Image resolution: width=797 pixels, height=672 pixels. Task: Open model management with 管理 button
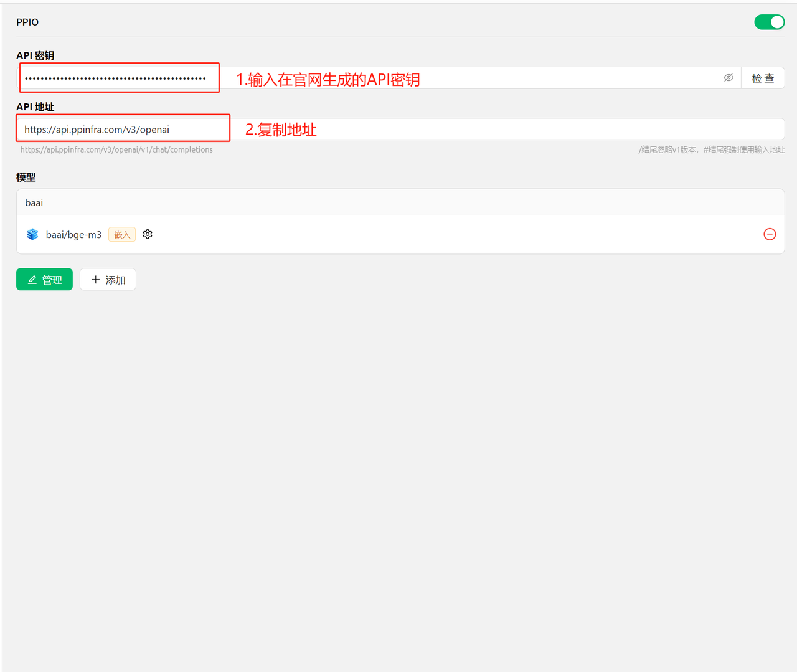tap(44, 280)
